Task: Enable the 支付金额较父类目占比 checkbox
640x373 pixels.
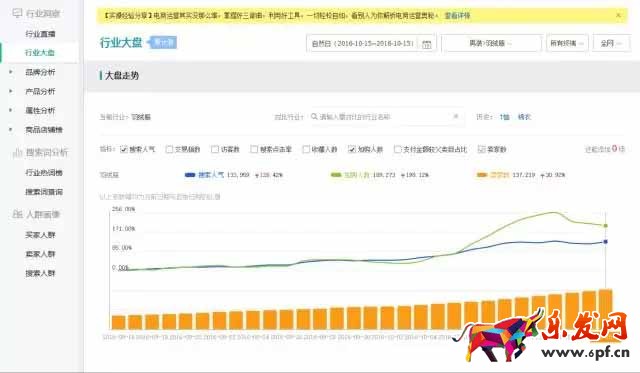Action: coord(398,149)
